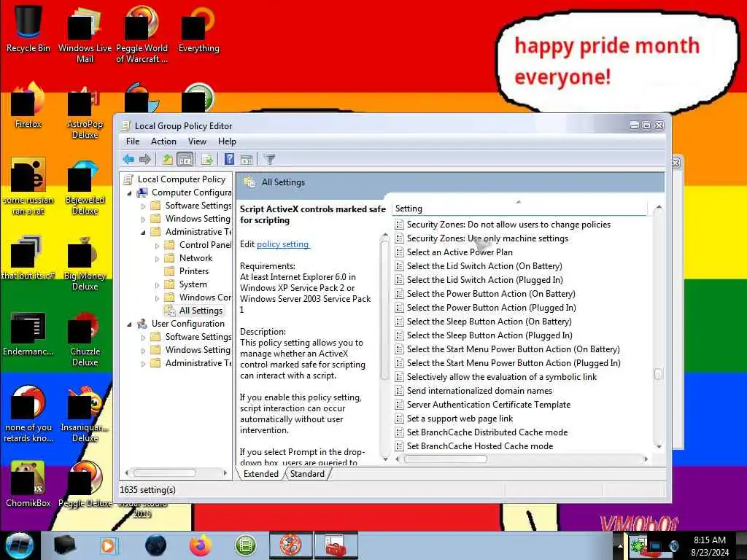Screen dimensions: 747x560
Task: Open the View menu
Action: pyautogui.click(x=197, y=141)
